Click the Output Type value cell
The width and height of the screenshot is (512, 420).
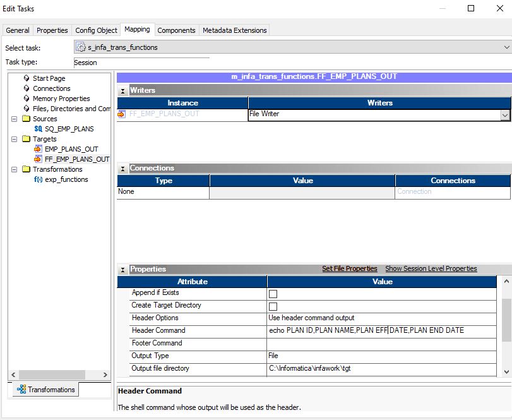click(x=381, y=356)
